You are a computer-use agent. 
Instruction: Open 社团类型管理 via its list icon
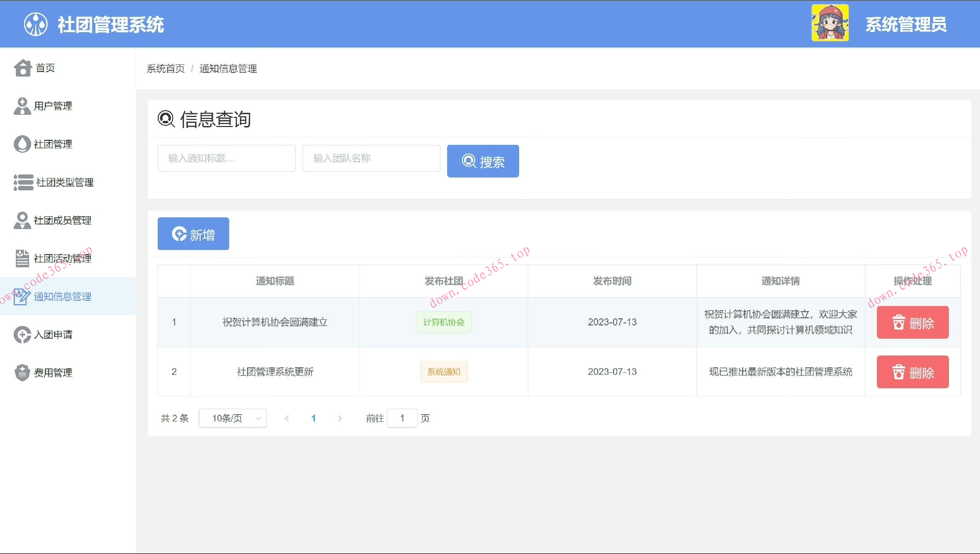click(22, 182)
